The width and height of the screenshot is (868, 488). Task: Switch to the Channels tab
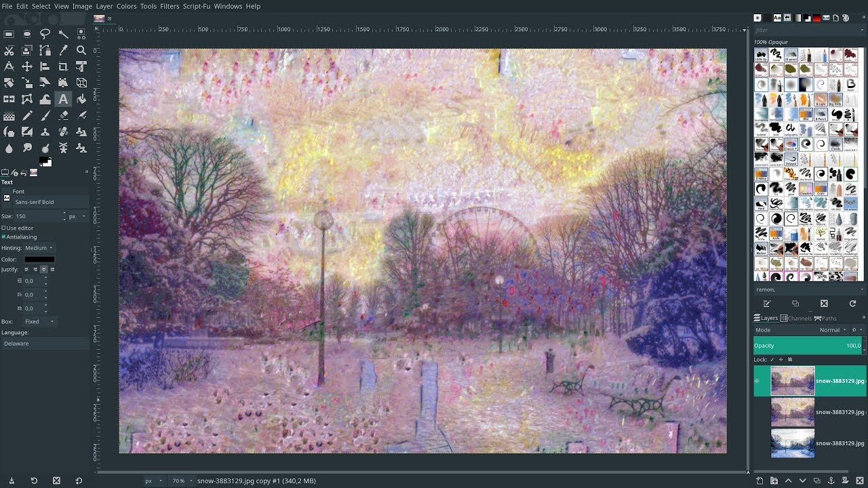pyautogui.click(x=796, y=319)
